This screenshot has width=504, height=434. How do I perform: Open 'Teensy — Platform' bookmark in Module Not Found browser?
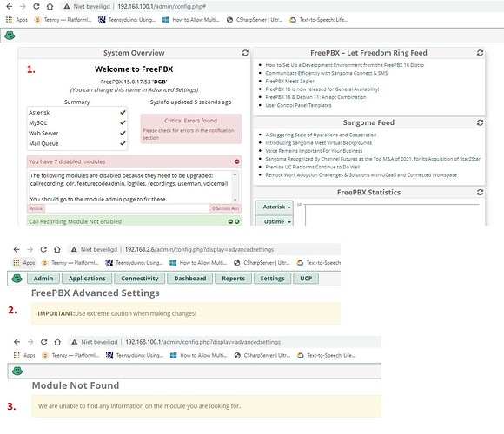[x=71, y=355]
